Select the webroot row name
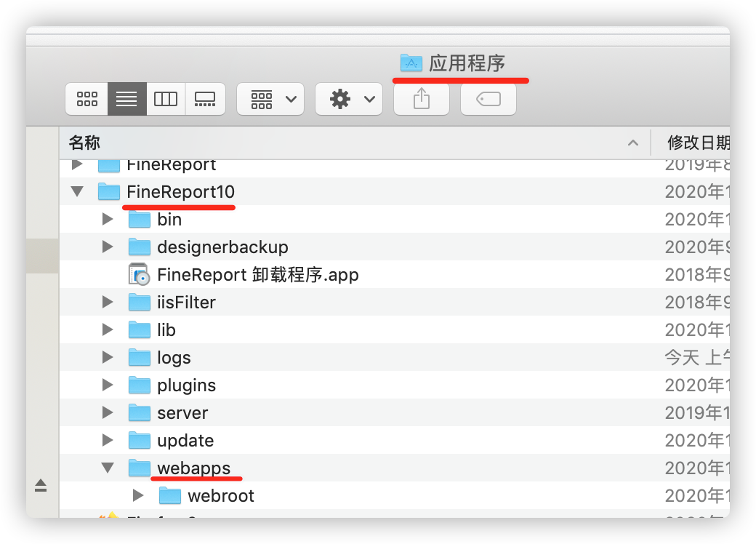This screenshot has height=544, width=756. click(x=221, y=496)
